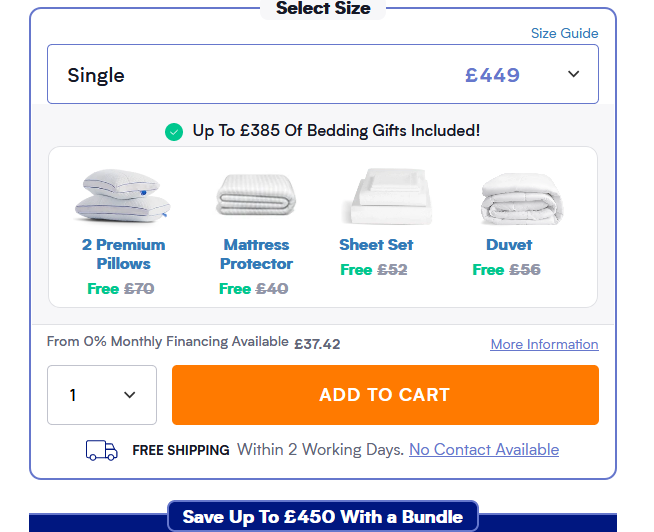
Task: Click the Mattress Protector label
Action: 257,254
